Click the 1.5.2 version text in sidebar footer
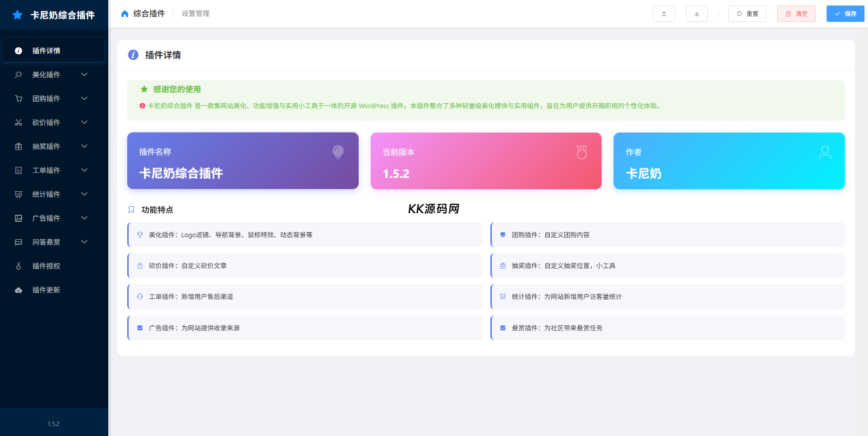 click(x=53, y=424)
